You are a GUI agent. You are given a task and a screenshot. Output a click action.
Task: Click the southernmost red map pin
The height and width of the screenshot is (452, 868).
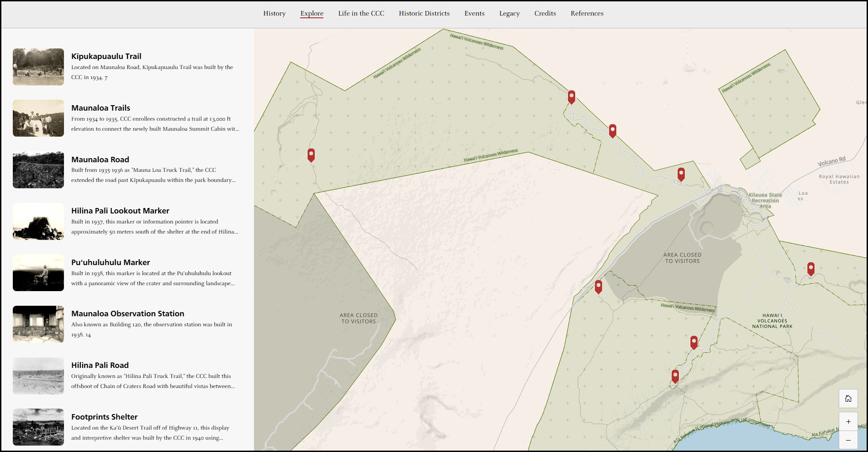pyautogui.click(x=675, y=376)
